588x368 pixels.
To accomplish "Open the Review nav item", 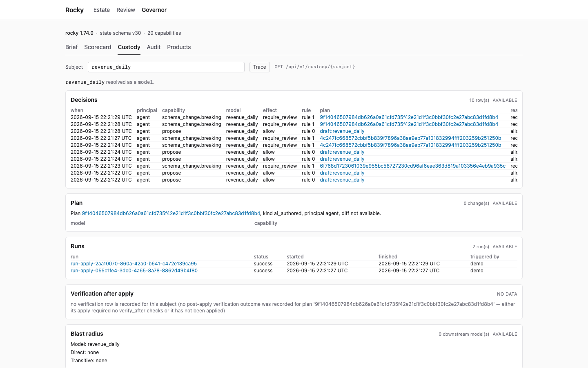I will [126, 10].
